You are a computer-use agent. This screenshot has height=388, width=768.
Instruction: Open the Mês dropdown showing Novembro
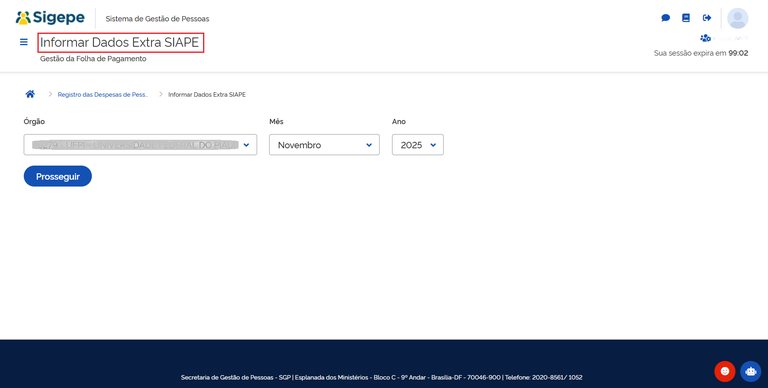[x=324, y=145]
